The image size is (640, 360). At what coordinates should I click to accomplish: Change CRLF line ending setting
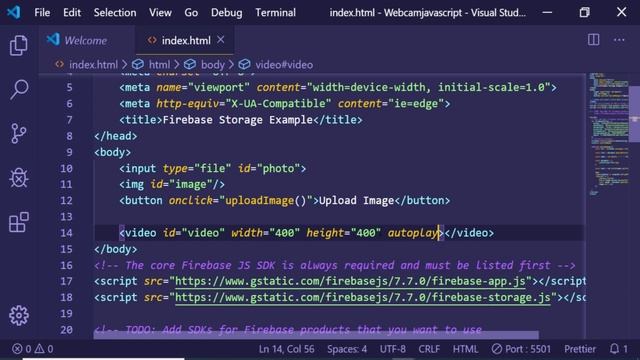pos(429,349)
